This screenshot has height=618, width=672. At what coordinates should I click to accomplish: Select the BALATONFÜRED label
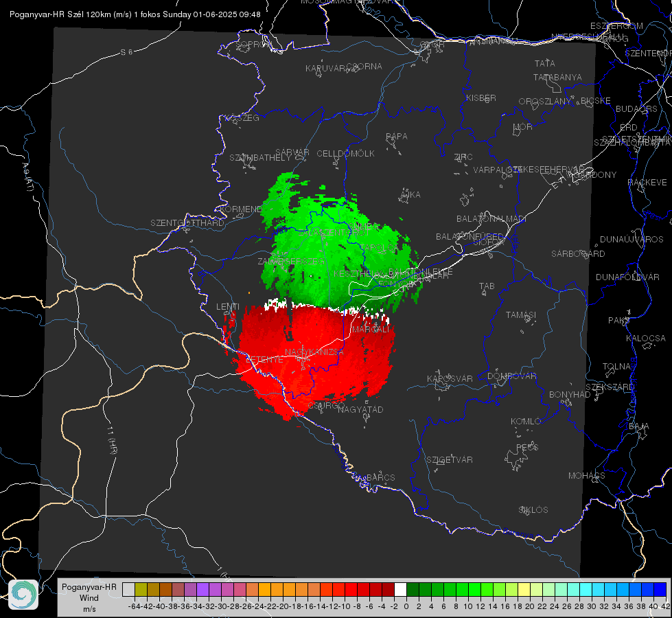pyautogui.click(x=470, y=237)
